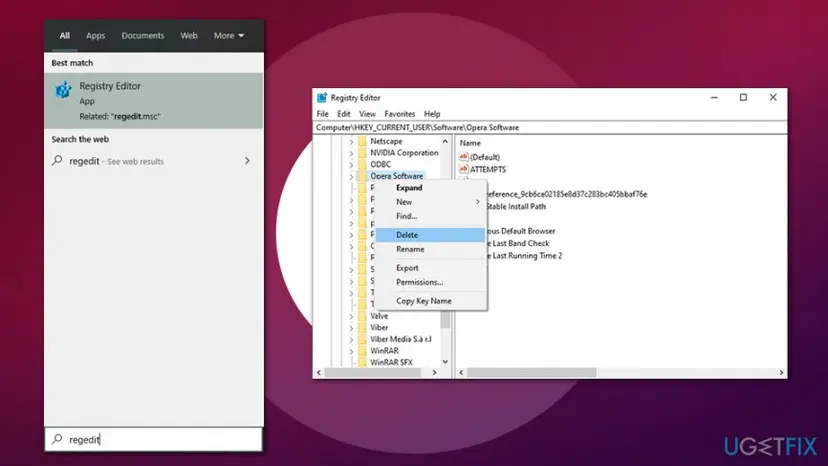Screen dimensions: 828x466
Task: Open the More dropdown in search panel
Action: (229, 35)
